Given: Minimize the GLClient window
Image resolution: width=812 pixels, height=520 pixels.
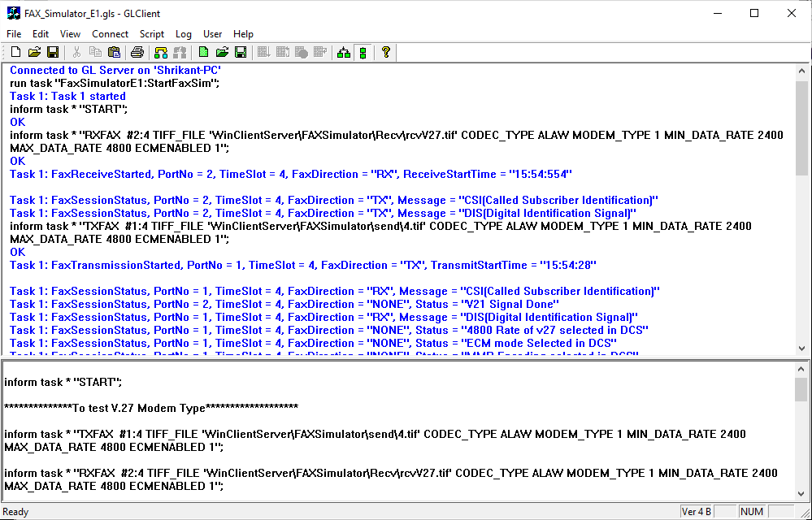Looking at the screenshot, I should tap(717, 14).
